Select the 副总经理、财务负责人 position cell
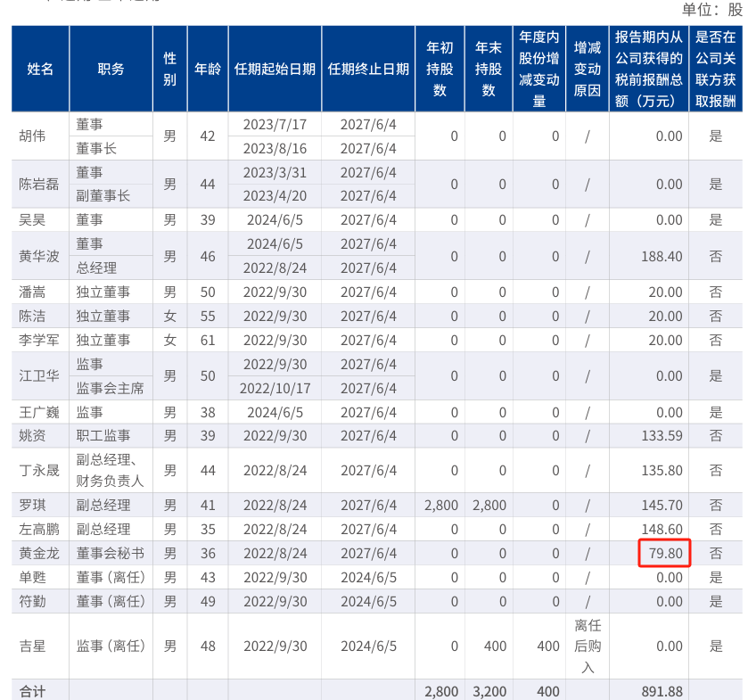Image resolution: width=748 pixels, height=700 pixels. tap(111, 471)
